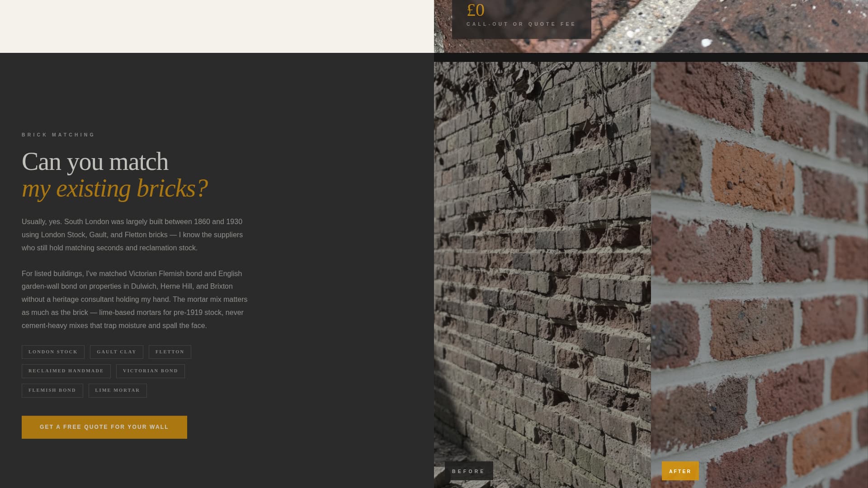Open the before photo of weathered brickwork
The width and height of the screenshot is (868, 488).
pos(542,275)
